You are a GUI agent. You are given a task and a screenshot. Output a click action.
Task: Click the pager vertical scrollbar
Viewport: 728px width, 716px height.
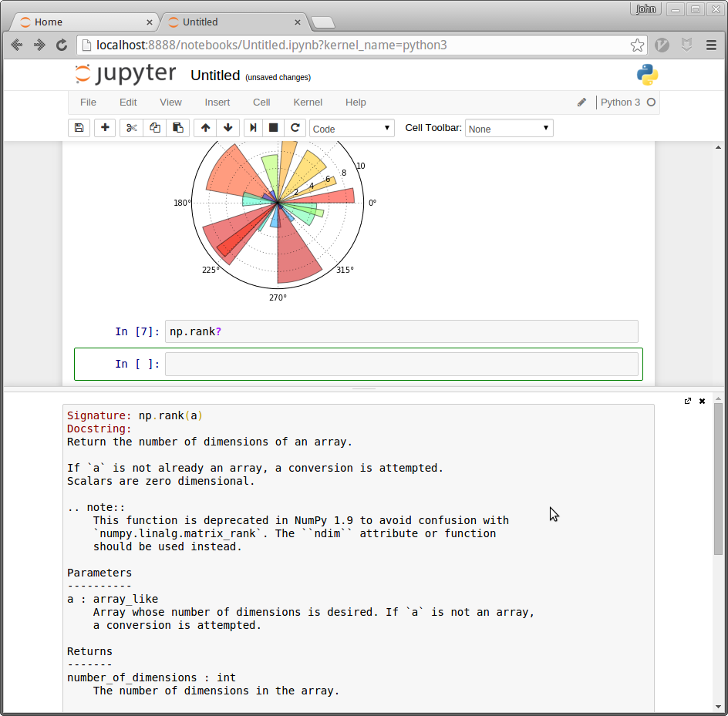[x=718, y=478]
